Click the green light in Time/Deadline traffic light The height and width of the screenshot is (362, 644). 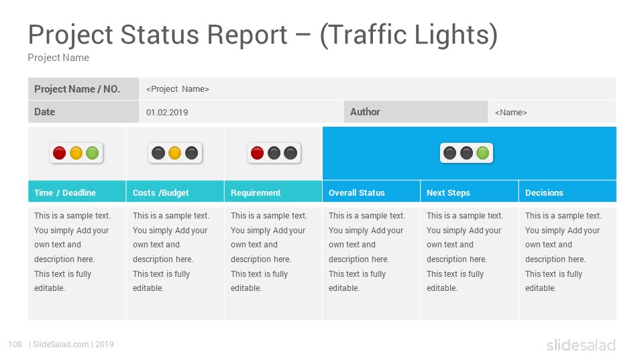point(93,153)
